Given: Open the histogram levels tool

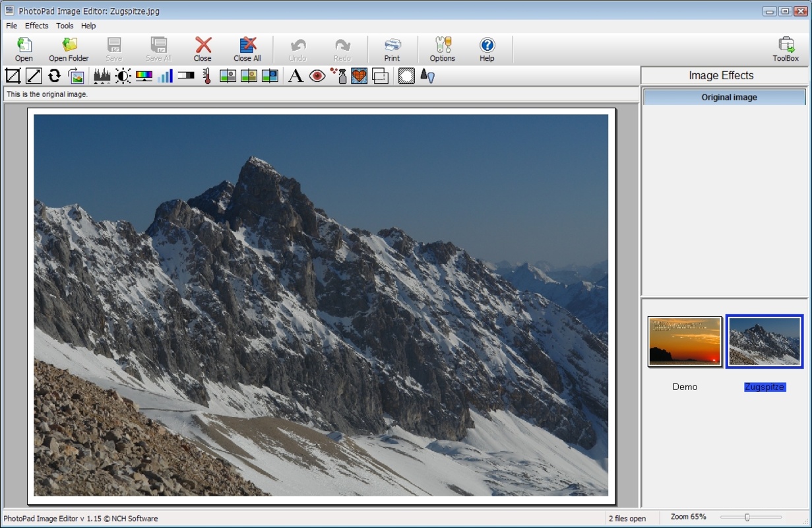Looking at the screenshot, I should pos(102,76).
